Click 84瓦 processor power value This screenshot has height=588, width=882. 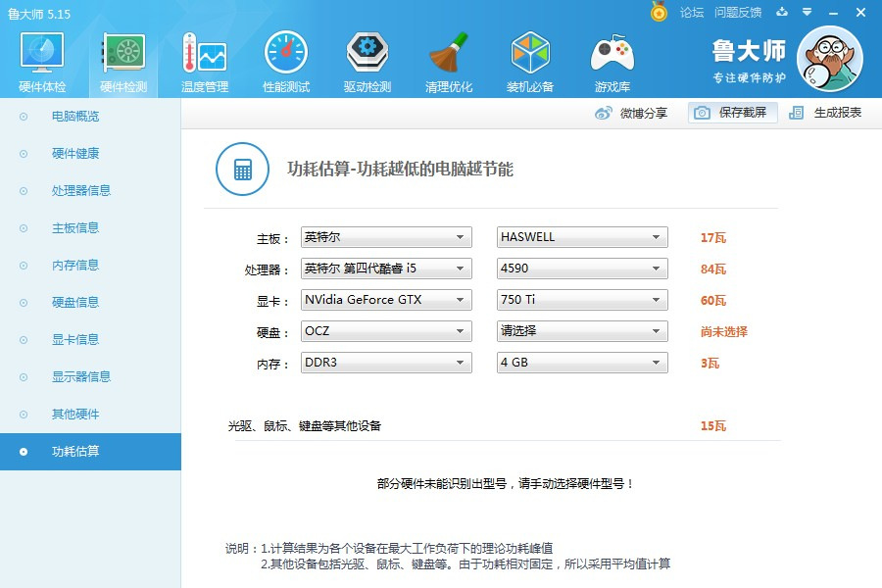point(712,269)
